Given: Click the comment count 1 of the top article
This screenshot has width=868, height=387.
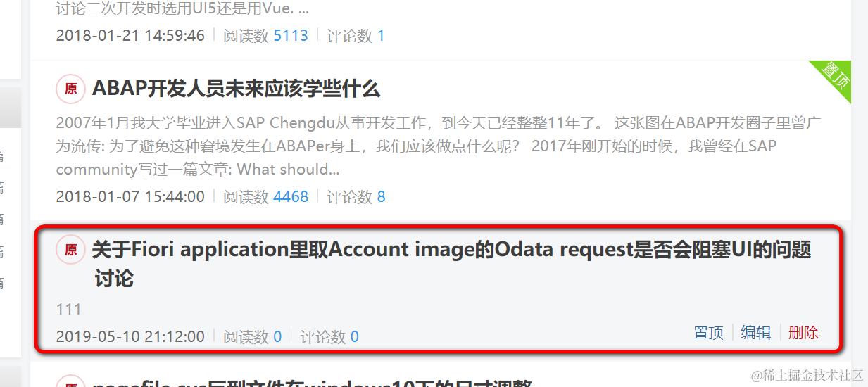Looking at the screenshot, I should 381,36.
